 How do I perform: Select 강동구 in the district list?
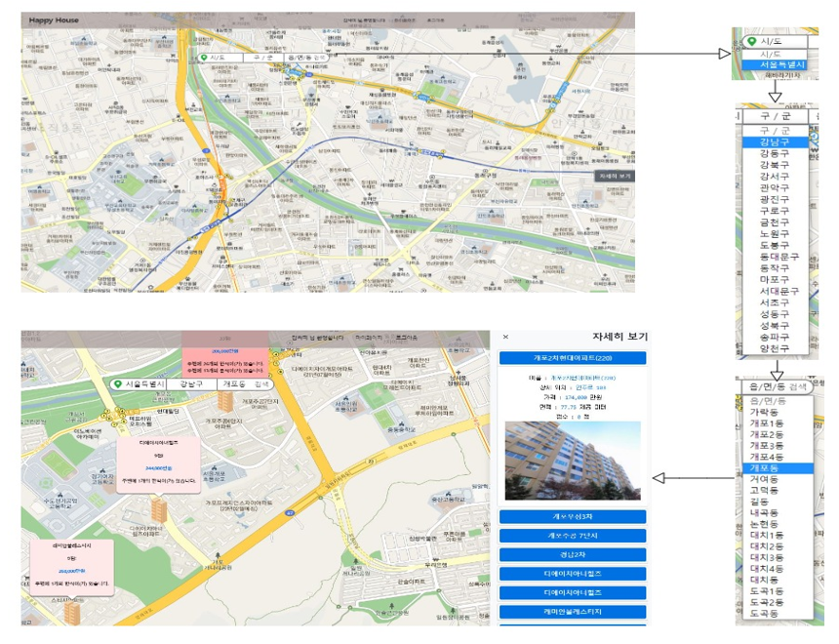click(x=775, y=153)
